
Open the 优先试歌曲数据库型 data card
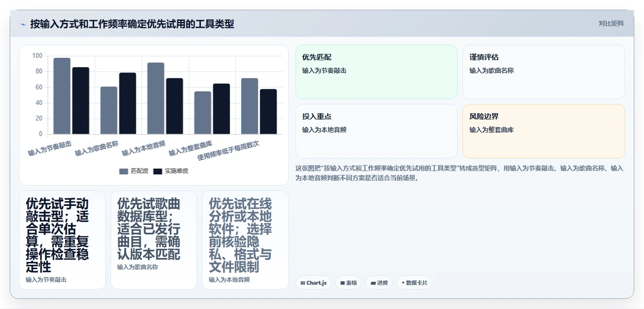[x=154, y=240]
